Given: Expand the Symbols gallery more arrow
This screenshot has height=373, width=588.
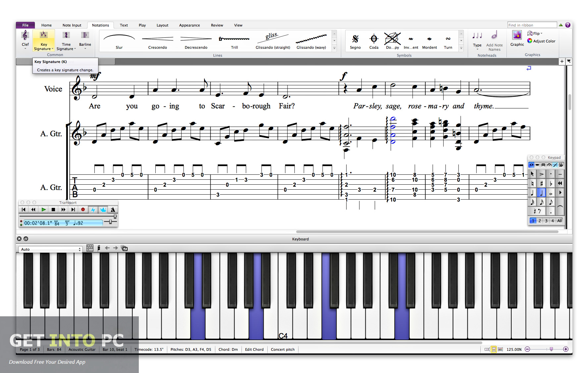Looking at the screenshot, I should point(461,48).
